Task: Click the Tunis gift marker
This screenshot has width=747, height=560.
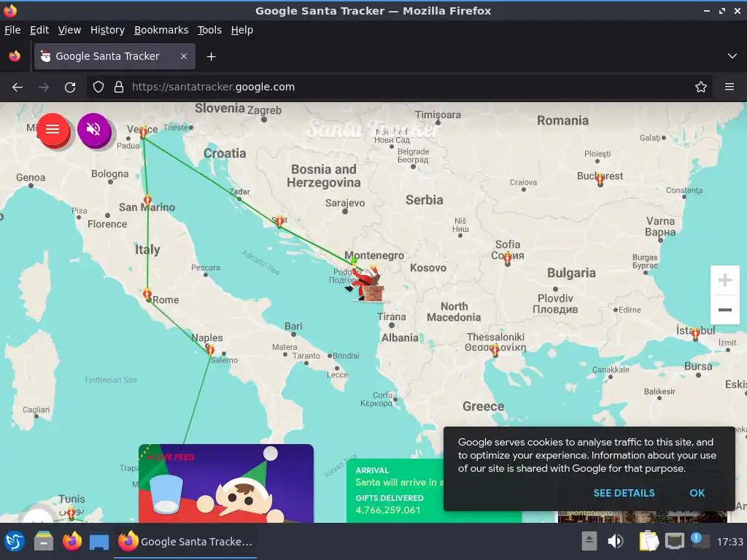Action: tap(71, 513)
